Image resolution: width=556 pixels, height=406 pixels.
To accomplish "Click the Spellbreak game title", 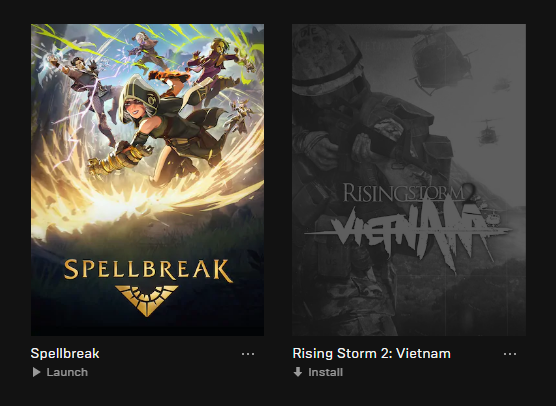I will point(65,354).
